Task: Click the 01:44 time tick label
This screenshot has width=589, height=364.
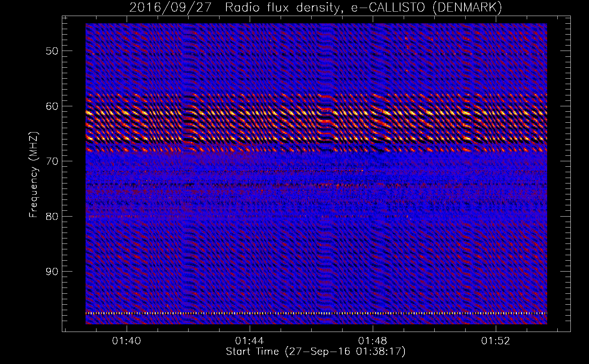Action: click(x=250, y=341)
